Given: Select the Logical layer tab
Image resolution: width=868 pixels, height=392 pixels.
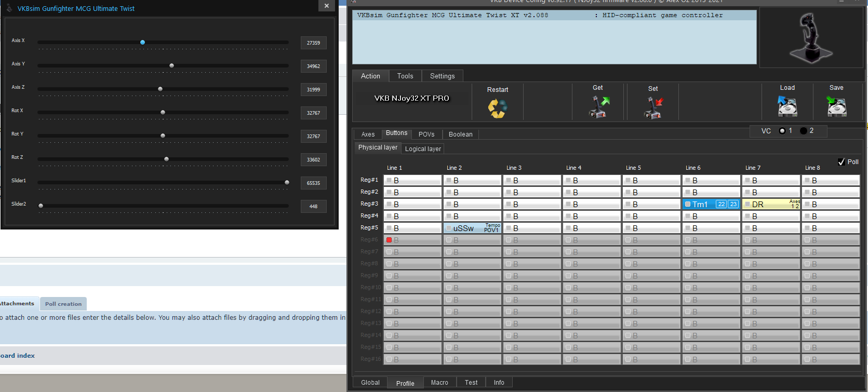Looking at the screenshot, I should (x=423, y=148).
